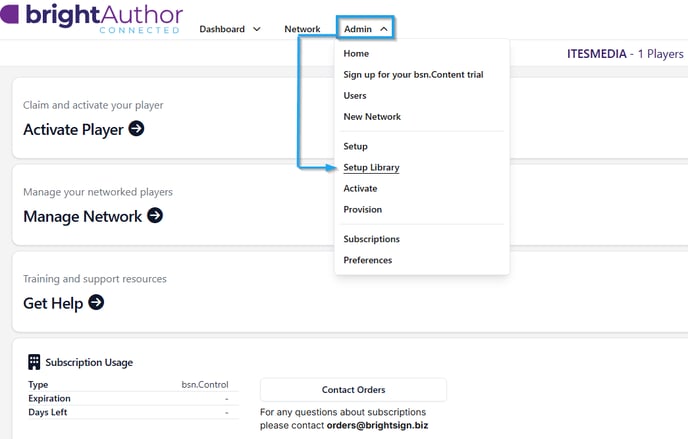
Task: Collapse the Admin menu chevron
Action: (384, 29)
